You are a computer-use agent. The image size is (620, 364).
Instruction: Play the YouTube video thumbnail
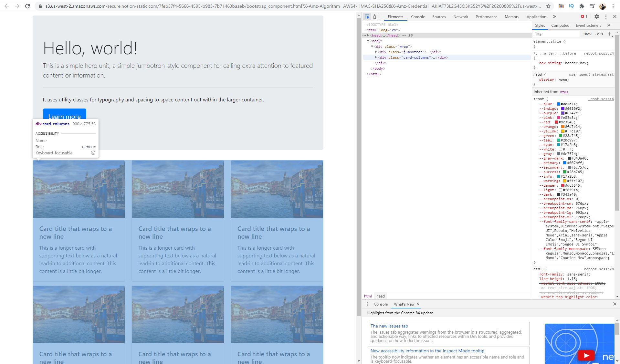(x=586, y=356)
